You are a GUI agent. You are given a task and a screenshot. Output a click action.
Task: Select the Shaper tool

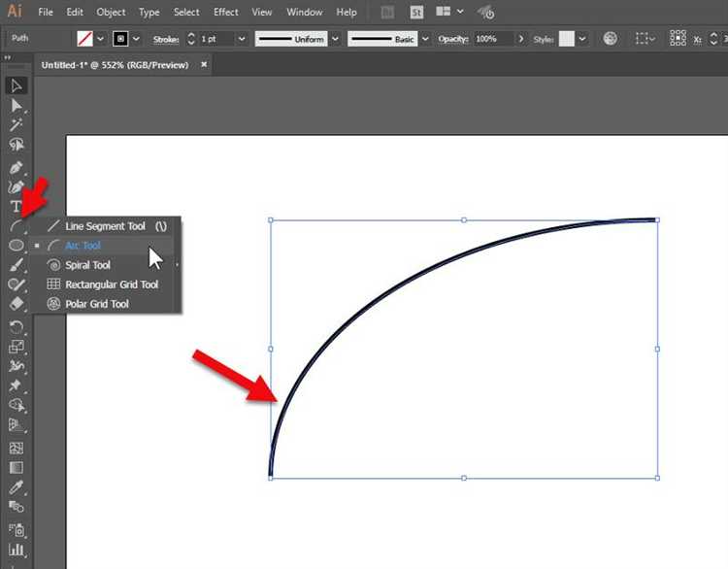[x=17, y=284]
